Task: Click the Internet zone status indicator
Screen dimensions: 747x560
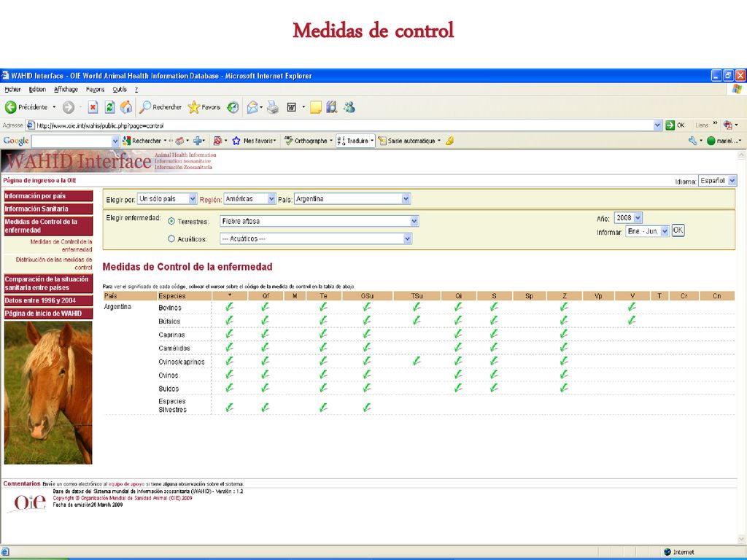Action: pyautogui.click(x=679, y=552)
